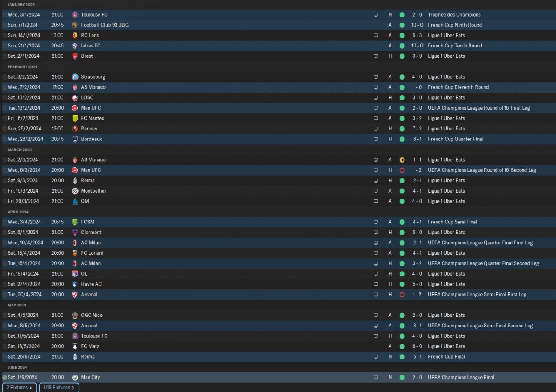This screenshot has height=392, width=556.
Task: Click the Montpellier club badge
Action: click(x=75, y=191)
